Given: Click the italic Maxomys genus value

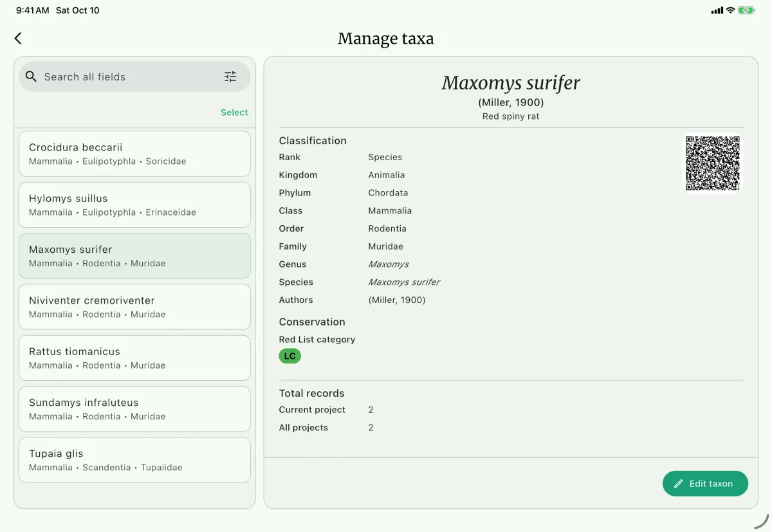Looking at the screenshot, I should 389,264.
